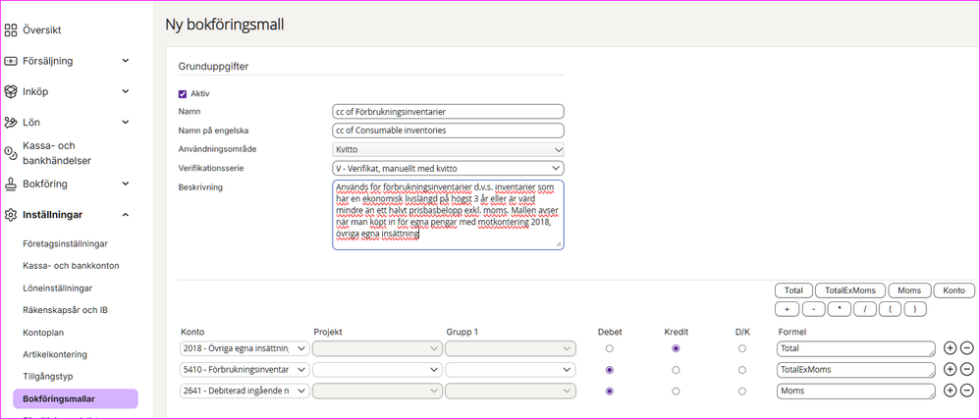Add a row after the 2018 account row
The image size is (980, 419).
(950, 347)
